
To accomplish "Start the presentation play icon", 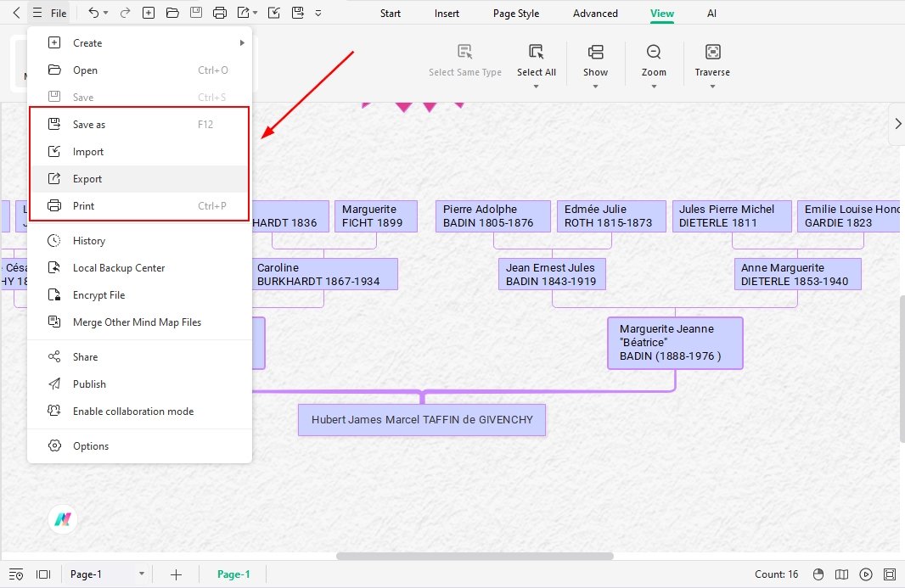I will [866, 574].
